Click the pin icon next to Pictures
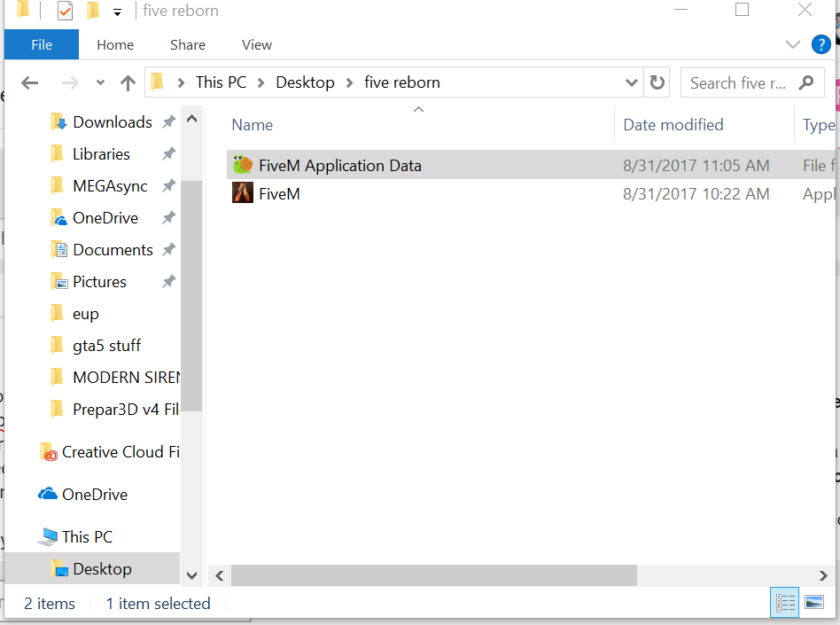The height and width of the screenshot is (625, 840). pyautogui.click(x=169, y=281)
